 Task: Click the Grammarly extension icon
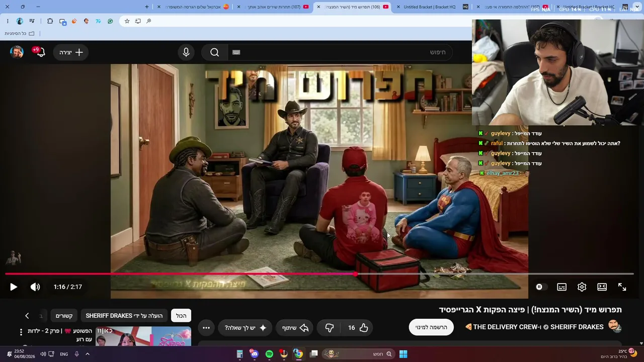pyautogui.click(x=110, y=21)
